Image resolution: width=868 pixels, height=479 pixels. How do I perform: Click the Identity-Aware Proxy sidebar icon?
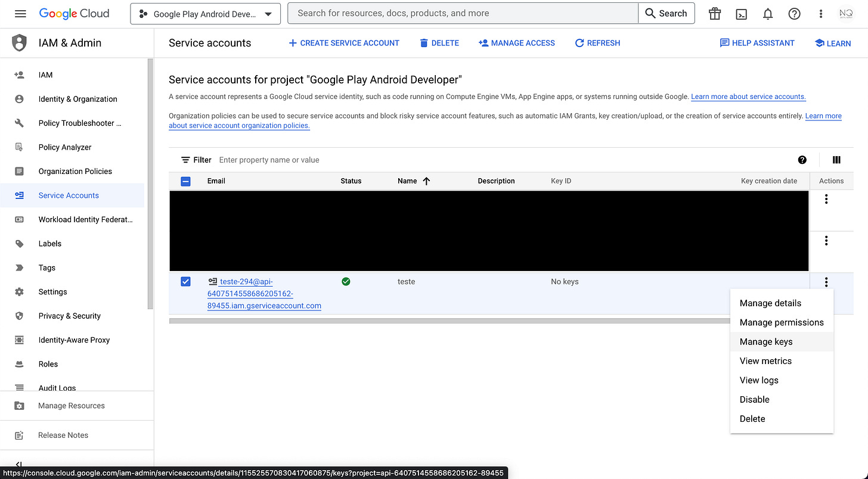[x=19, y=340]
